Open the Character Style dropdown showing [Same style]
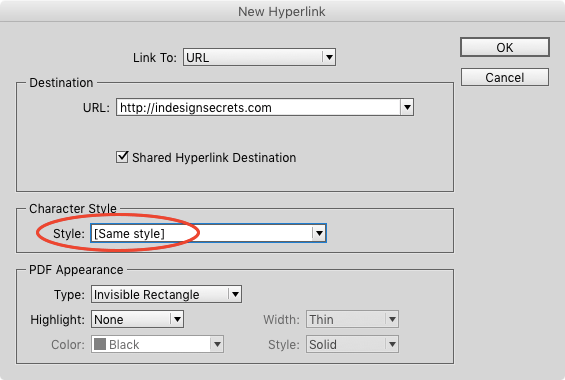This screenshot has width=565, height=380. [x=208, y=233]
